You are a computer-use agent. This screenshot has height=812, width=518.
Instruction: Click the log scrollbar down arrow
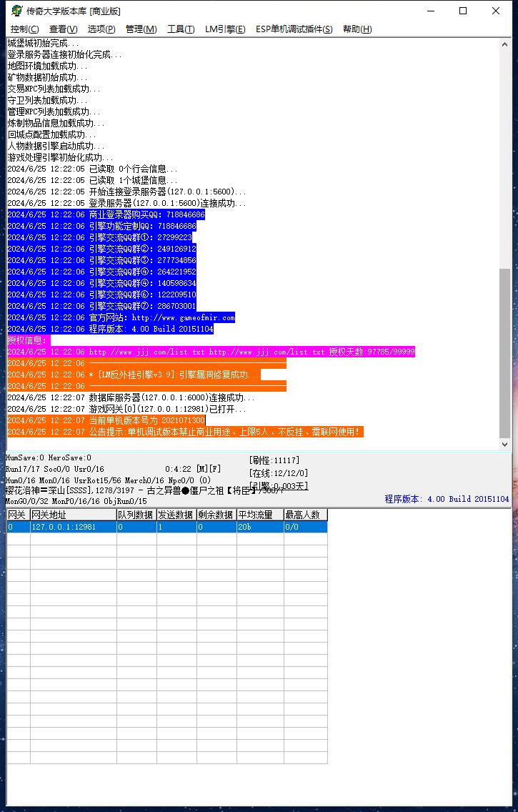point(505,444)
